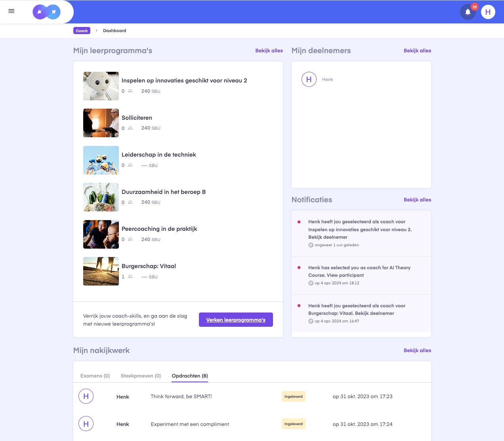Click the breadcrumb chevron separator after Coach
The width and height of the screenshot is (504, 441).
coord(96,31)
